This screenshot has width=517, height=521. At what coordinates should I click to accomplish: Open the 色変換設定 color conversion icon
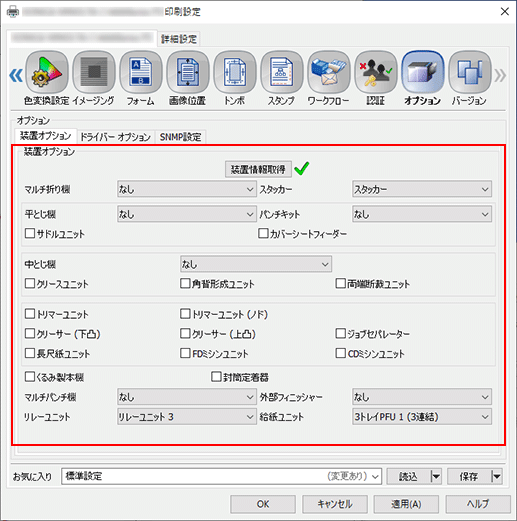[47, 72]
